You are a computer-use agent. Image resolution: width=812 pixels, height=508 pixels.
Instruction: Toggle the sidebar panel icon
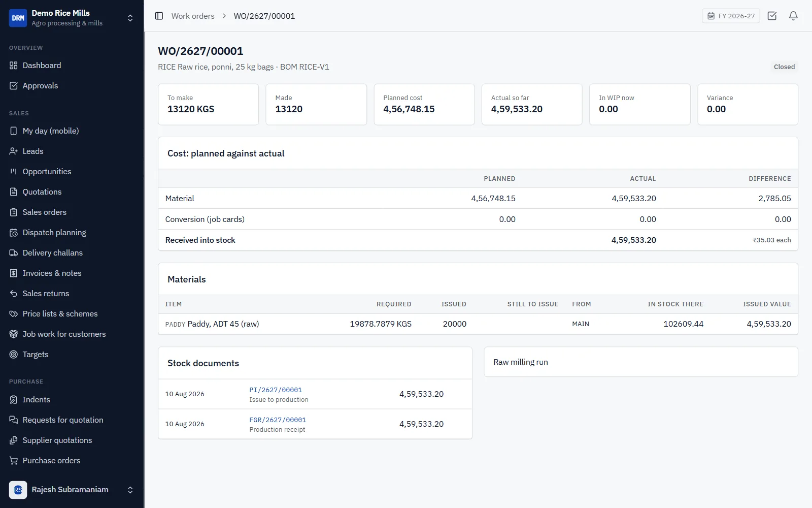pyautogui.click(x=159, y=16)
